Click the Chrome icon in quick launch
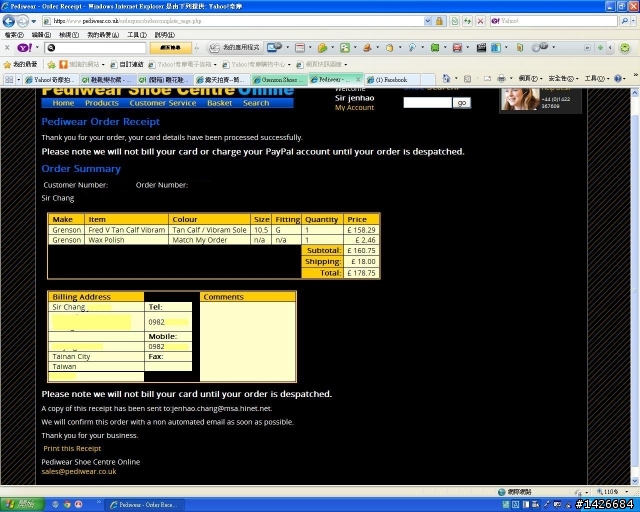640x512 pixels. click(67, 505)
